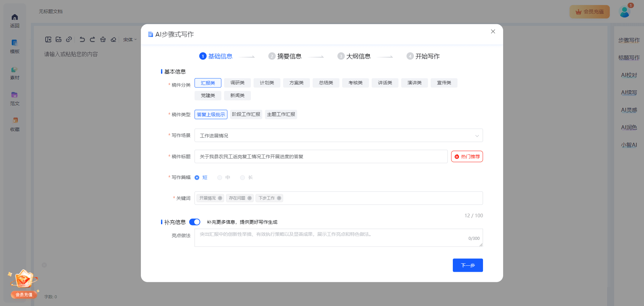Viewport: 644px width, 306px height.
Task: Click the editor placeholder 请输入或粘贴您的内容
Action: click(x=71, y=54)
